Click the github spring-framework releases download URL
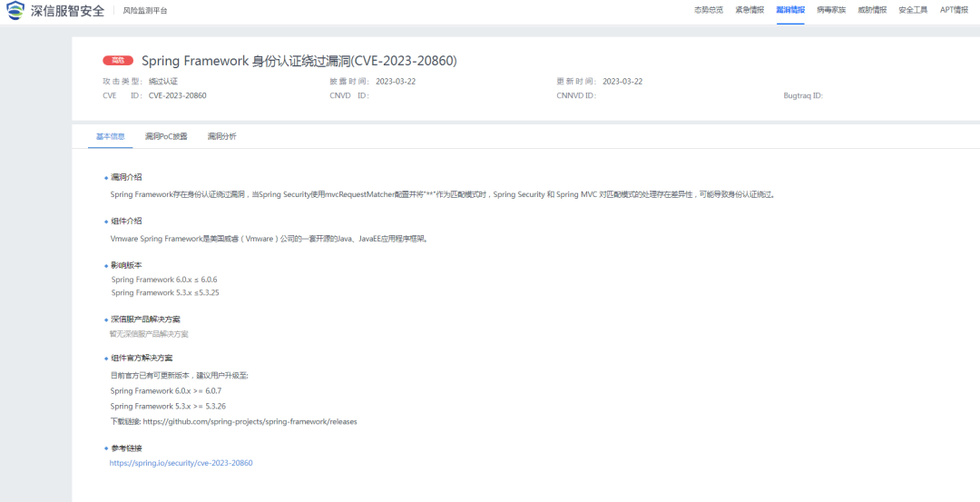The height and width of the screenshot is (502, 980). point(250,421)
